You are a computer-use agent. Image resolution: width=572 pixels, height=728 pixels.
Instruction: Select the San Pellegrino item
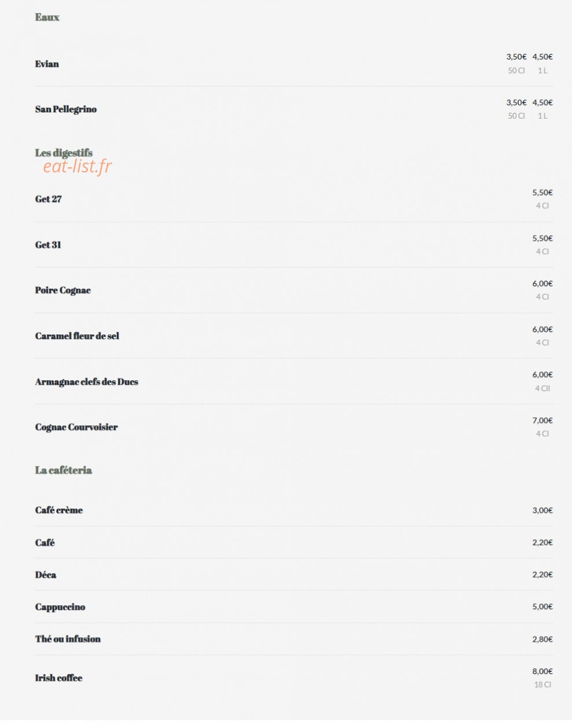pyautogui.click(x=66, y=109)
